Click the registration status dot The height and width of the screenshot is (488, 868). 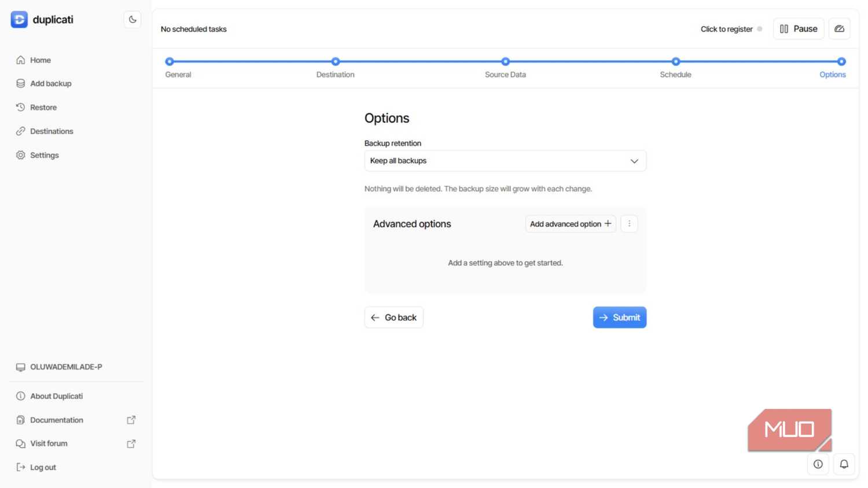coord(760,29)
